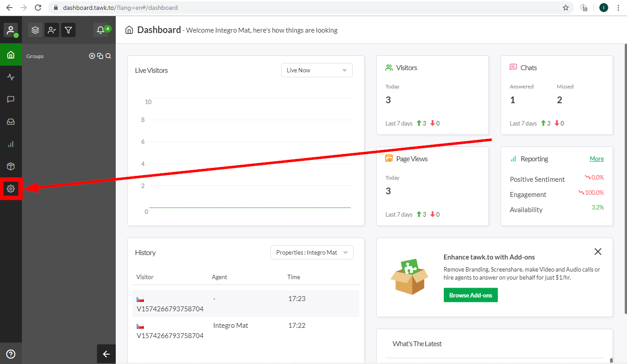The image size is (627, 364).
Task: Click the notifications bell icon
Action: click(x=101, y=30)
